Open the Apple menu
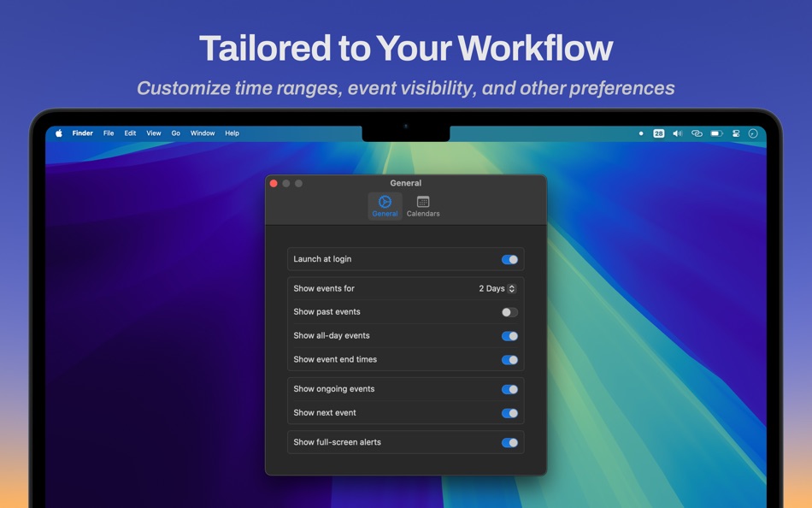Viewport: 812px width, 508px height. (x=57, y=133)
